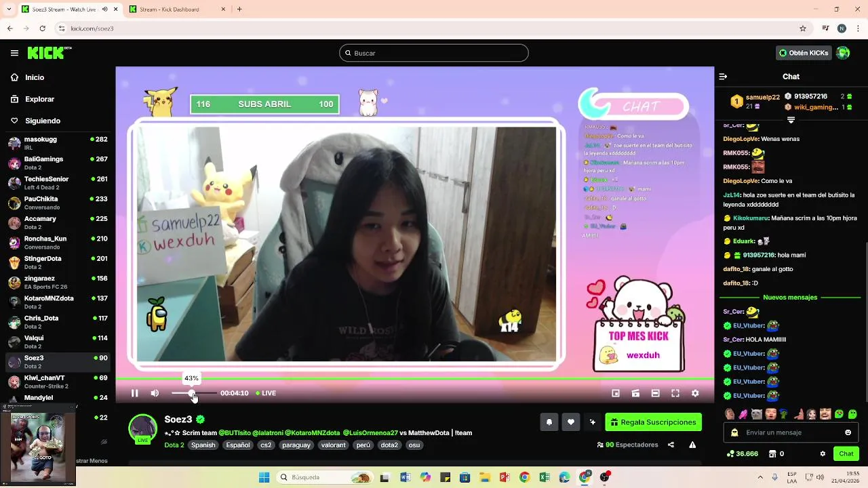Click the Buscar search field
The image size is (868, 488).
[434, 53]
